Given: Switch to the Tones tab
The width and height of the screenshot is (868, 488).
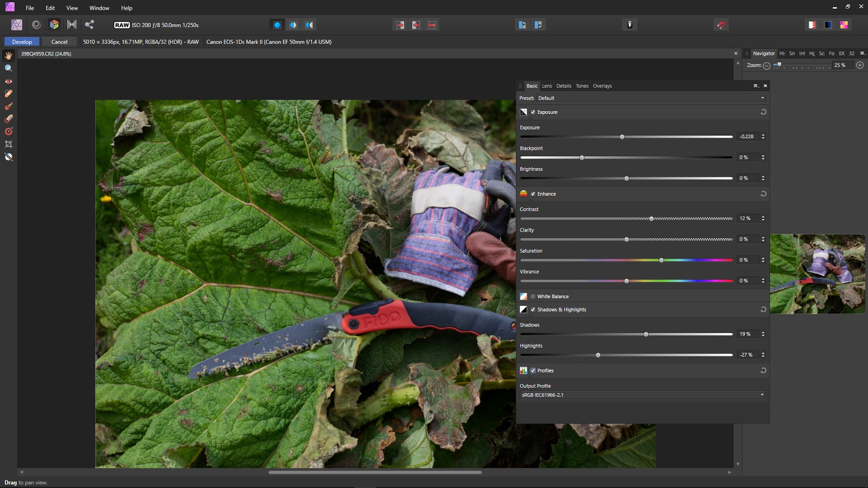Looking at the screenshot, I should click(582, 86).
